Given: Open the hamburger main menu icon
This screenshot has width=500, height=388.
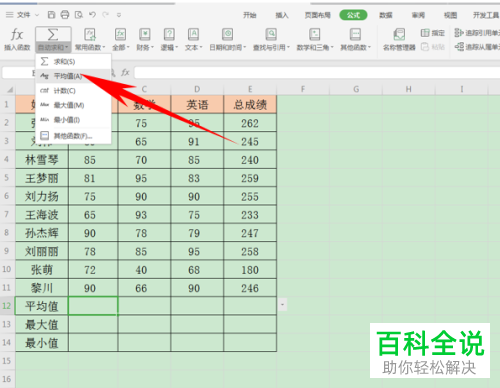Looking at the screenshot, I should [10, 15].
